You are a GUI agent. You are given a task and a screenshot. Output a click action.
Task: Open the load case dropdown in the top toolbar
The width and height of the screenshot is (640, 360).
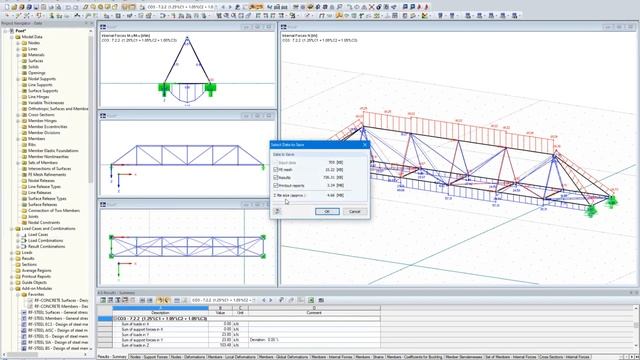216,7
